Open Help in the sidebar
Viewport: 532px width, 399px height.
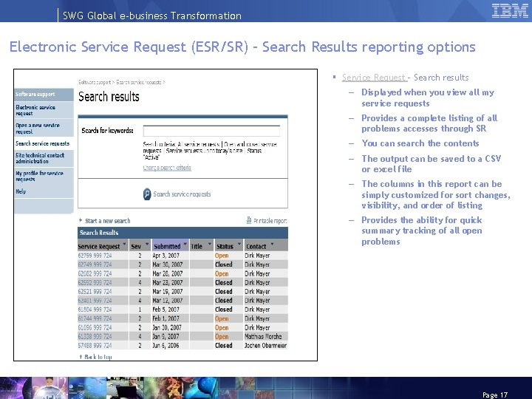(x=44, y=191)
